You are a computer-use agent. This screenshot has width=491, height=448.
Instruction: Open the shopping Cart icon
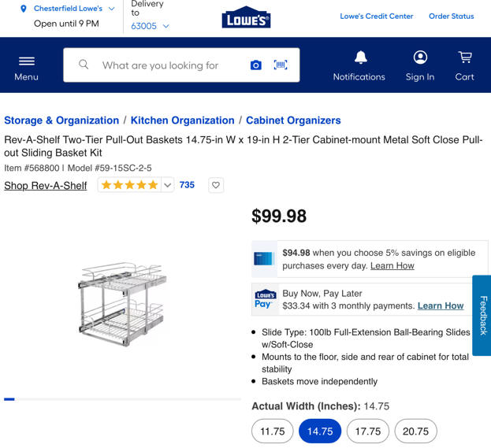coord(465,57)
